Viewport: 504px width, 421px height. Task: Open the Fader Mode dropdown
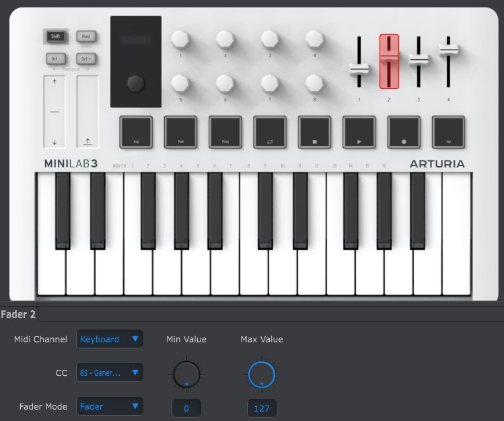(x=110, y=407)
